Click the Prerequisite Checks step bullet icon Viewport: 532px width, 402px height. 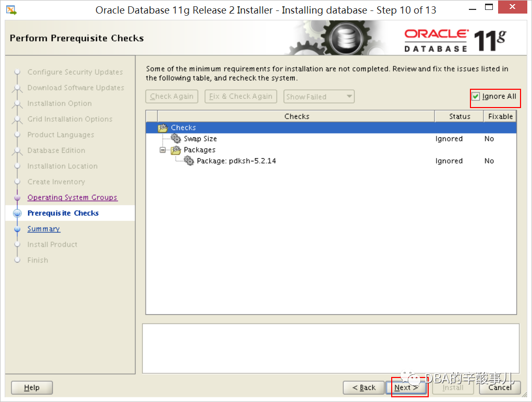(x=17, y=213)
